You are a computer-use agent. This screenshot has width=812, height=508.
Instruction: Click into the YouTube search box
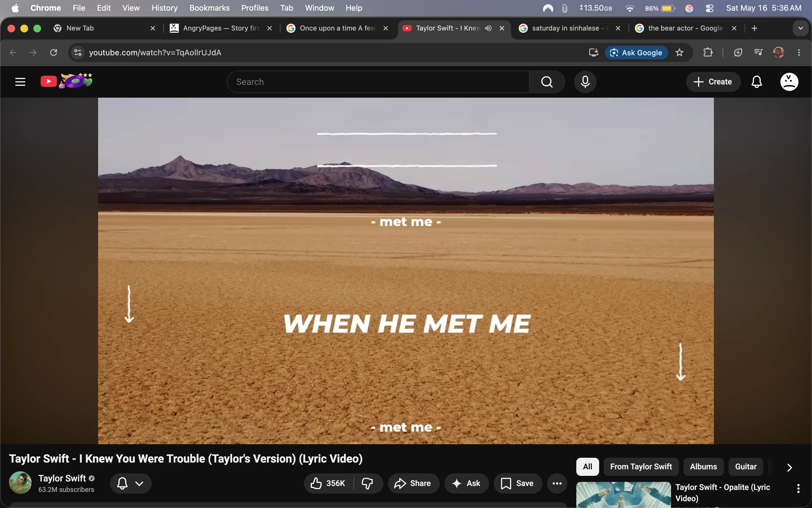[x=378, y=82]
